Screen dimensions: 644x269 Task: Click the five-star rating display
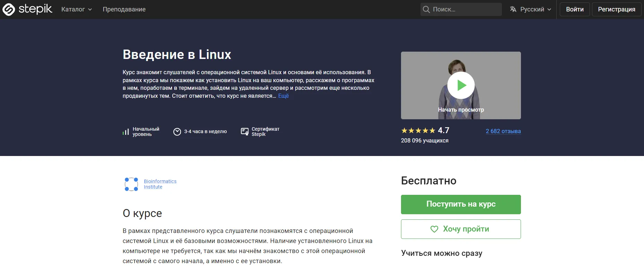coord(418,131)
